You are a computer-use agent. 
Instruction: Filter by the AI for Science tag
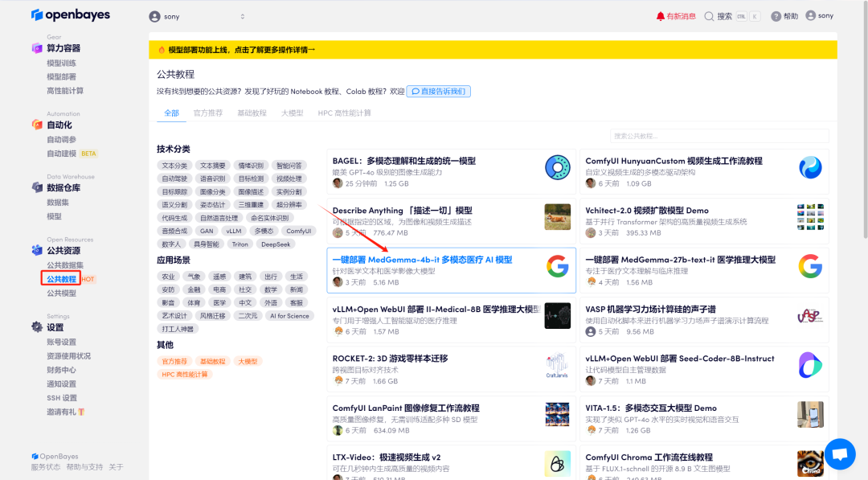289,315
